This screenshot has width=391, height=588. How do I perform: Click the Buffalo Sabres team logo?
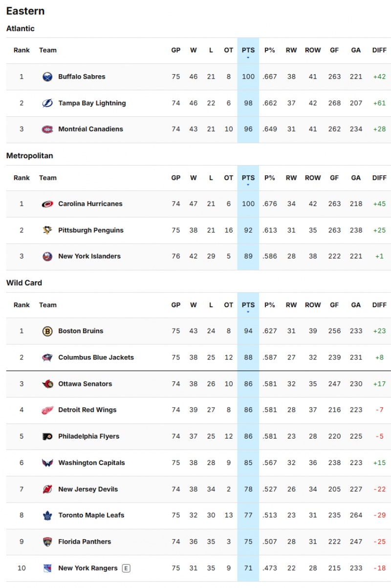tap(47, 77)
